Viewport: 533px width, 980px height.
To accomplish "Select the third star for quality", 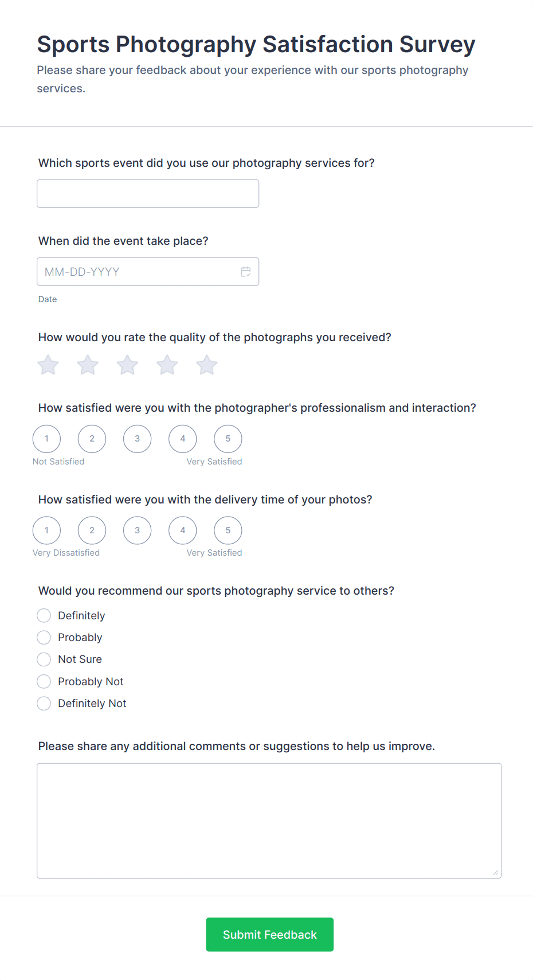I will (127, 365).
